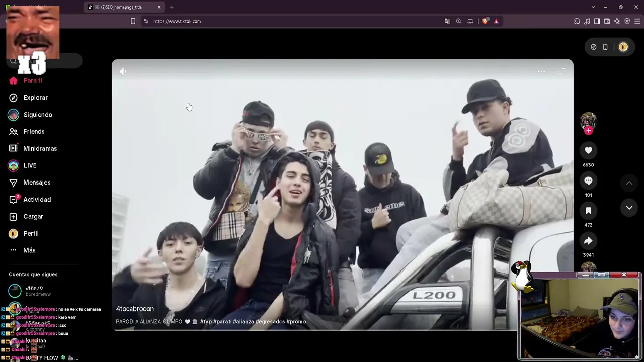Viewport: 644px width, 362px height.
Task: Expand the tab search dropdown chevron
Action: (x=593, y=7)
